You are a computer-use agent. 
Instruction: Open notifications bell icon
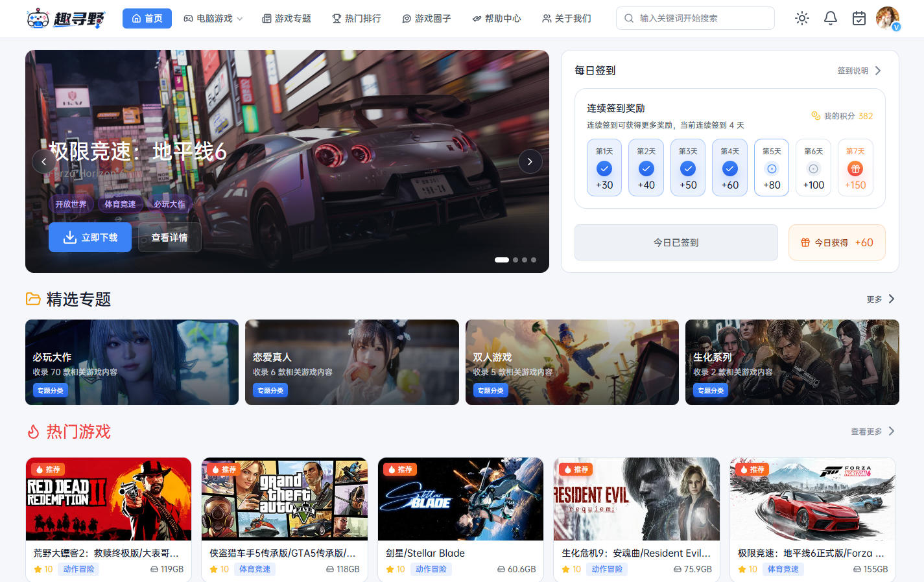pos(831,18)
